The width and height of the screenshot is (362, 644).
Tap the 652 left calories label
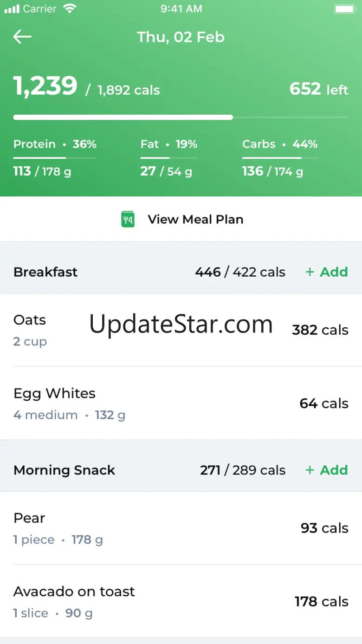(x=319, y=89)
